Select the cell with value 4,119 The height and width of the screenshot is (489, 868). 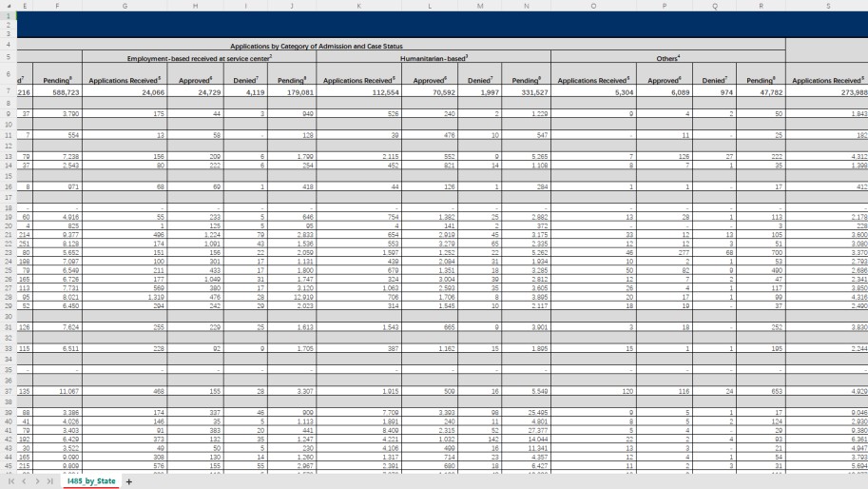point(246,92)
